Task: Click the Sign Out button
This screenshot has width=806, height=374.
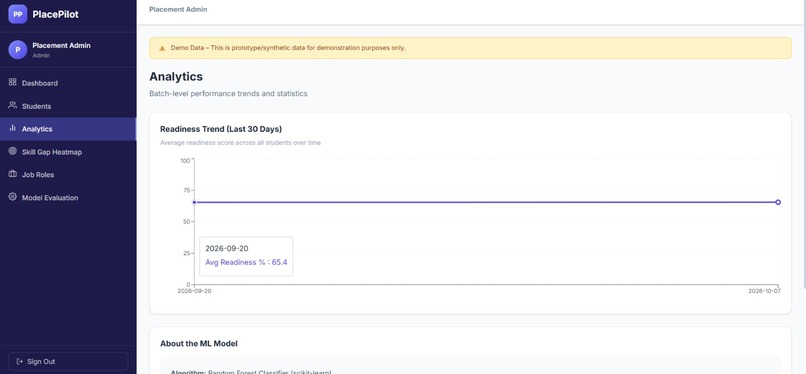Action: click(x=68, y=362)
